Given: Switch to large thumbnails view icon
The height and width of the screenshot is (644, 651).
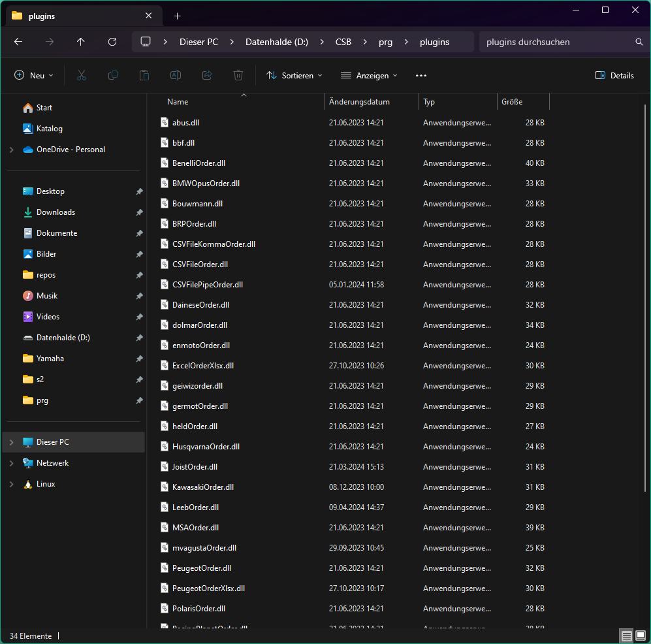Looking at the screenshot, I should [641, 636].
